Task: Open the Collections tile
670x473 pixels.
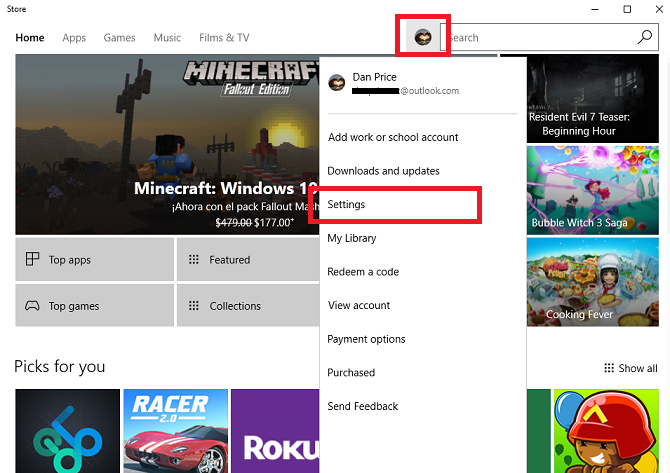Action: click(248, 306)
